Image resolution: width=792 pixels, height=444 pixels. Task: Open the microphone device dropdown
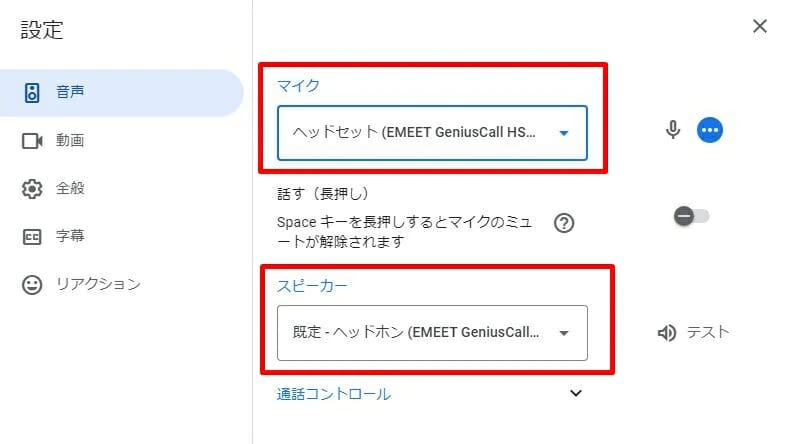tap(432, 133)
